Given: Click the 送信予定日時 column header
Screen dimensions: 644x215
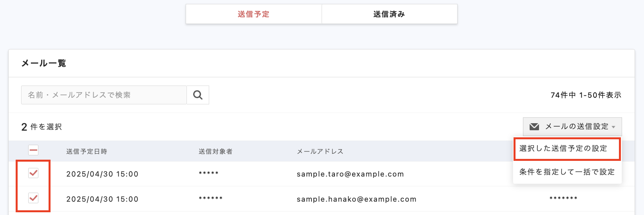Looking at the screenshot, I should point(87,151).
